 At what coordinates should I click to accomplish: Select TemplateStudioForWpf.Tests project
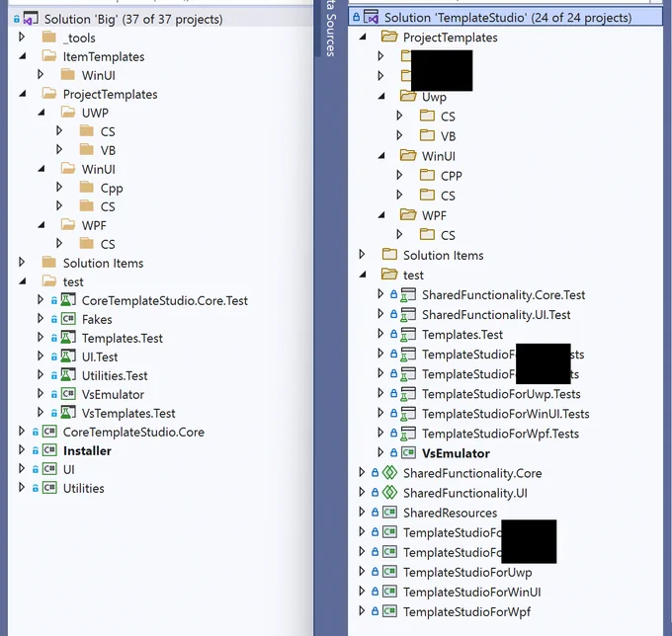(500, 434)
